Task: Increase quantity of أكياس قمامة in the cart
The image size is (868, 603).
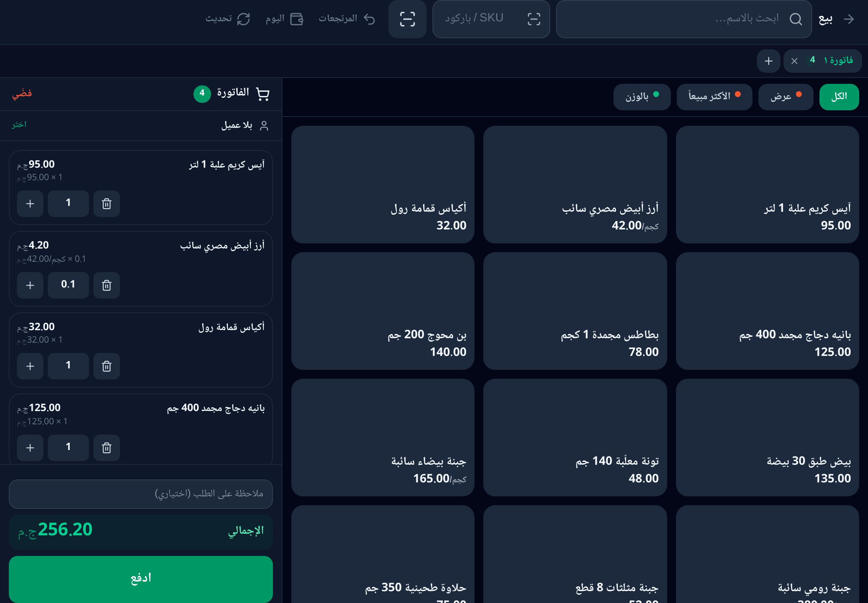Action: tap(30, 366)
